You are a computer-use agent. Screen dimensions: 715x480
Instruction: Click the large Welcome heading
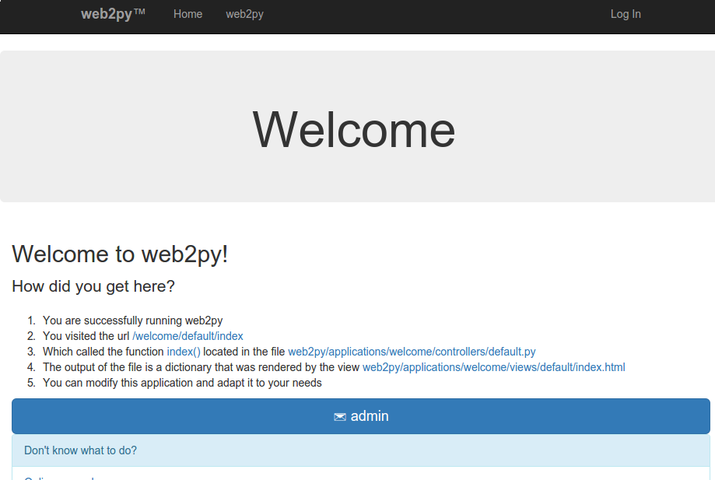coord(354,130)
